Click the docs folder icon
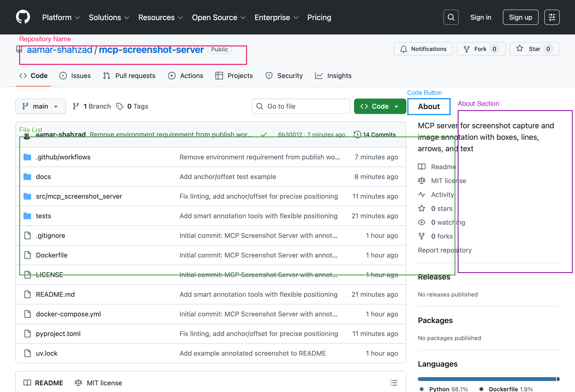 27,176
